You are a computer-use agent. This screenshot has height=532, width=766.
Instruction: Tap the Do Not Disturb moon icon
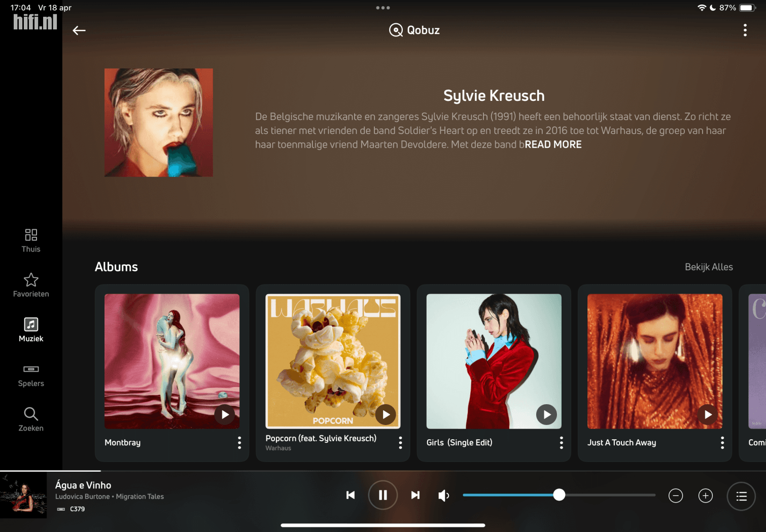(x=713, y=8)
